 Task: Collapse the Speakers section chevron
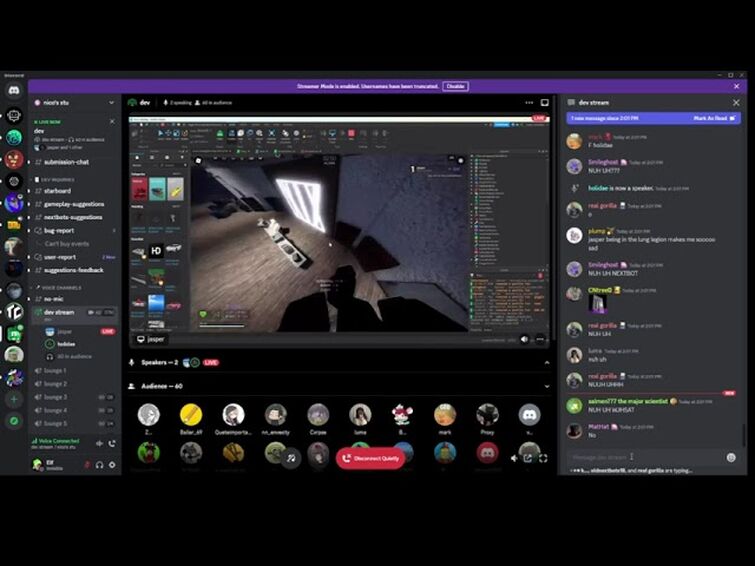coord(547,363)
